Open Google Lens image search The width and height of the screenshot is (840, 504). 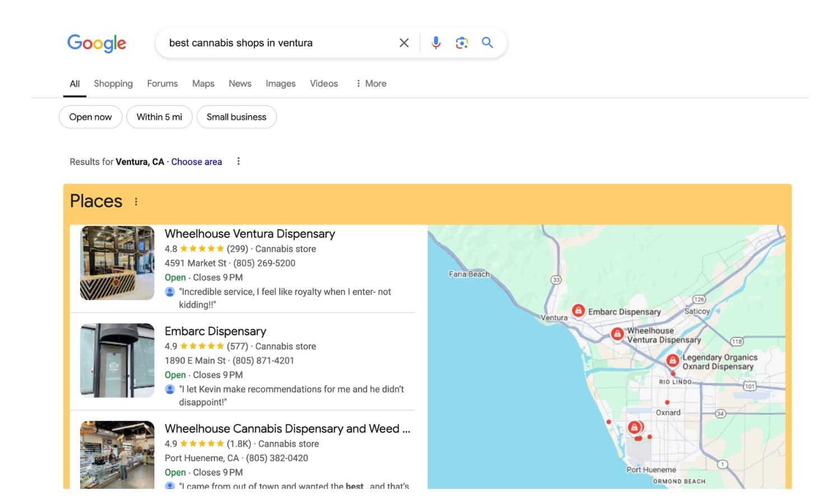(x=461, y=42)
